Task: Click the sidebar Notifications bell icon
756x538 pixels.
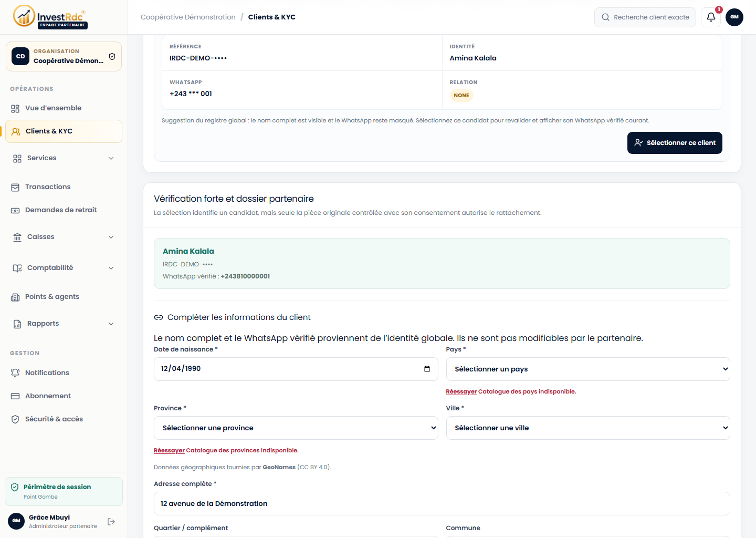Action: 15,373
